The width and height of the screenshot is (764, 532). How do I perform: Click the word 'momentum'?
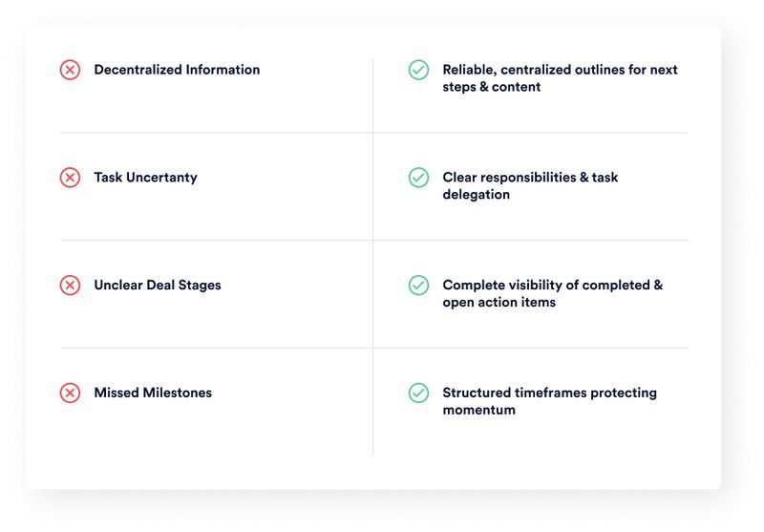(479, 410)
